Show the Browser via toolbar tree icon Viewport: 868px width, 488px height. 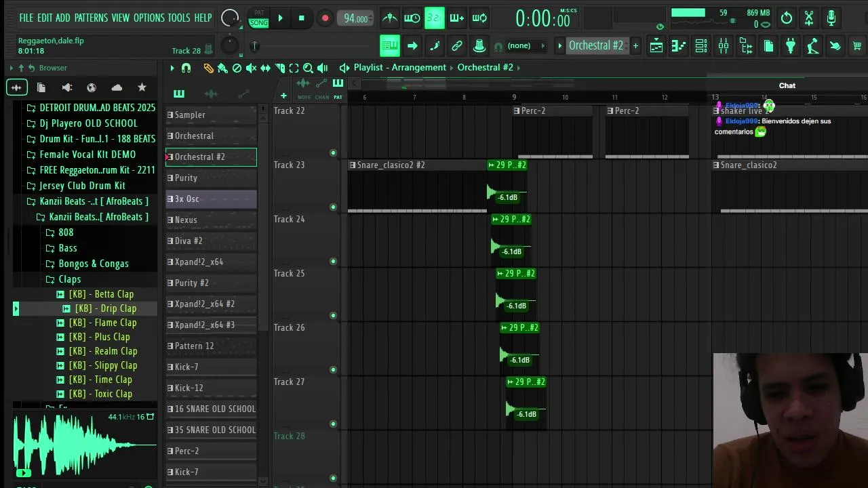746,46
